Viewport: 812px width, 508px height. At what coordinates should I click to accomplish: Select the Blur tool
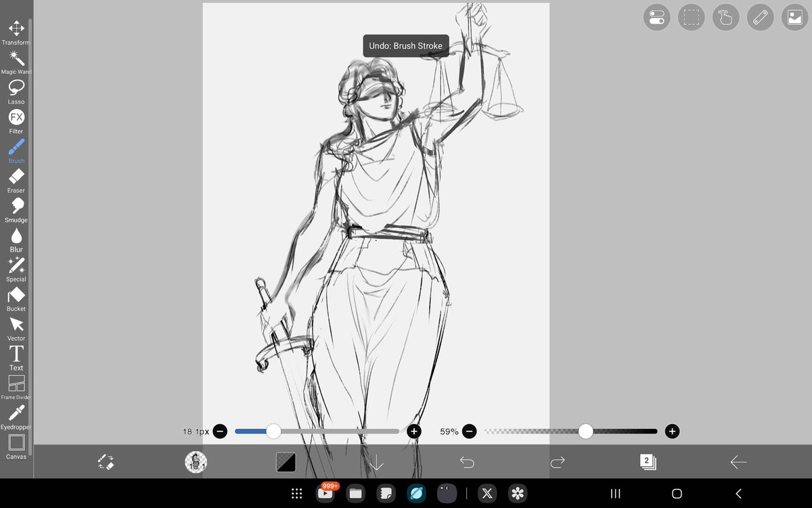coord(16,239)
